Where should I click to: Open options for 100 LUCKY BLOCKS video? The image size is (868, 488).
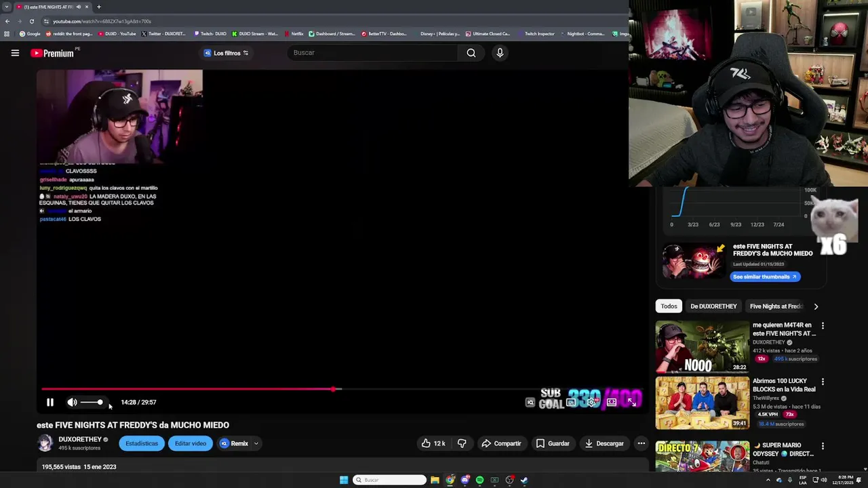click(823, 382)
